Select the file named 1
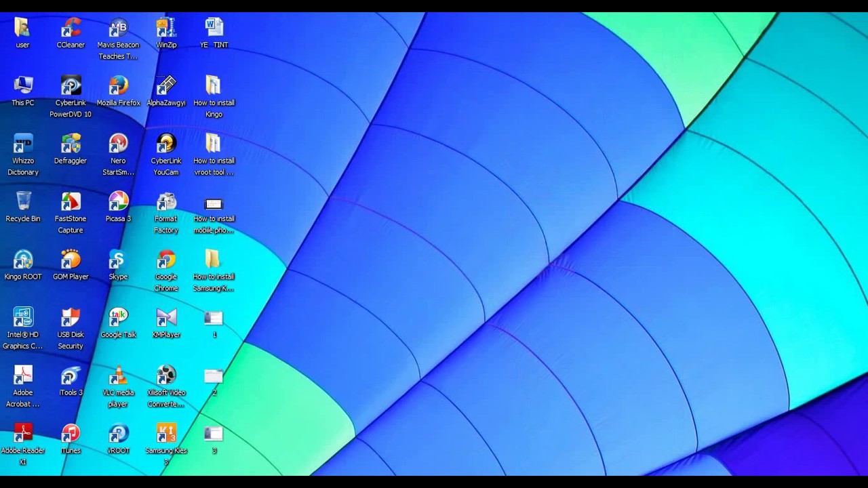This screenshot has width=868, height=488. (214, 319)
